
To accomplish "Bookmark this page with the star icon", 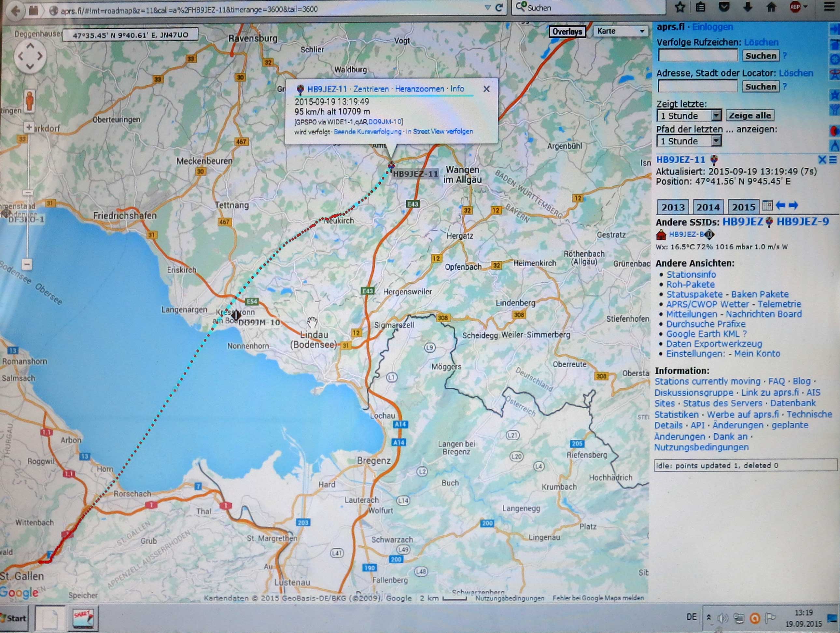I will tap(680, 7).
